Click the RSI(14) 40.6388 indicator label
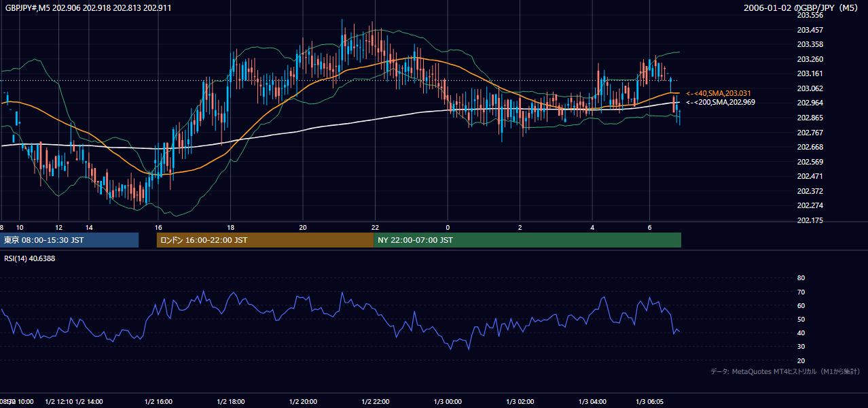The width and height of the screenshot is (868, 408). click(x=30, y=258)
